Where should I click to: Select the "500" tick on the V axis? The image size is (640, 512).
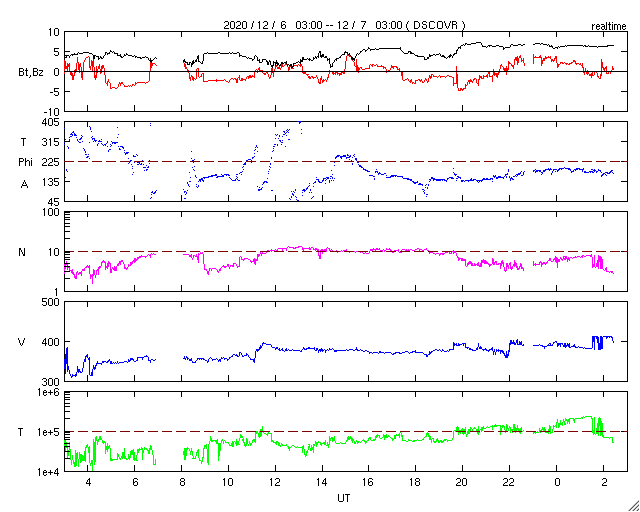pos(51,303)
